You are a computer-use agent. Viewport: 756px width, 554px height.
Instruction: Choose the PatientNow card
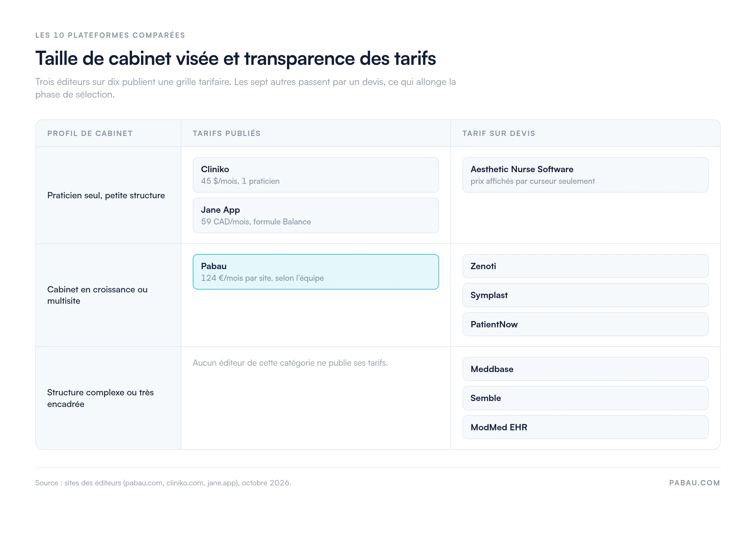click(x=585, y=324)
